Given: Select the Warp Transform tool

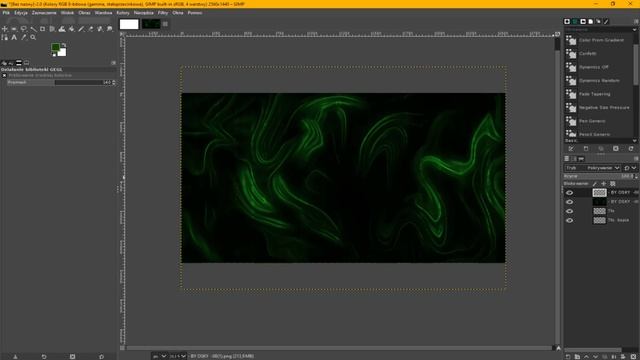Looking at the screenshot, I should point(62,29).
